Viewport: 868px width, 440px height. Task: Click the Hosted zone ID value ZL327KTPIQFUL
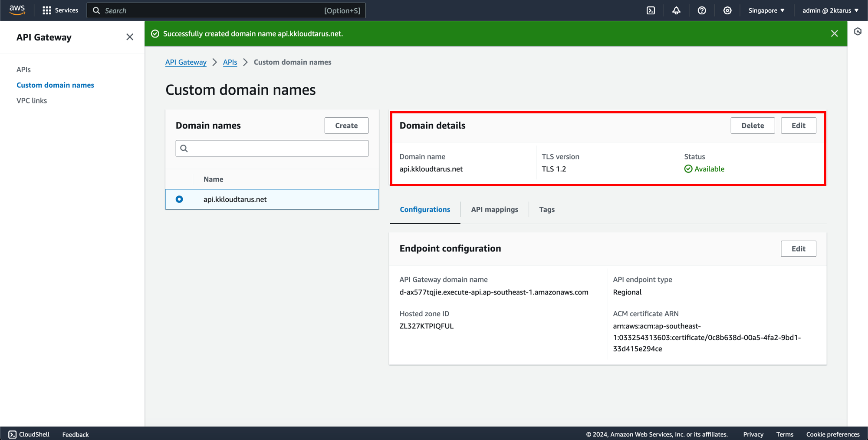click(x=426, y=326)
